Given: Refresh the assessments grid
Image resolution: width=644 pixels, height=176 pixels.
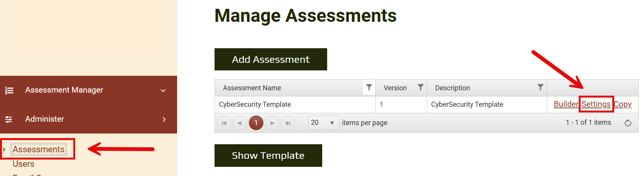Looking at the screenshot, I should (x=628, y=123).
